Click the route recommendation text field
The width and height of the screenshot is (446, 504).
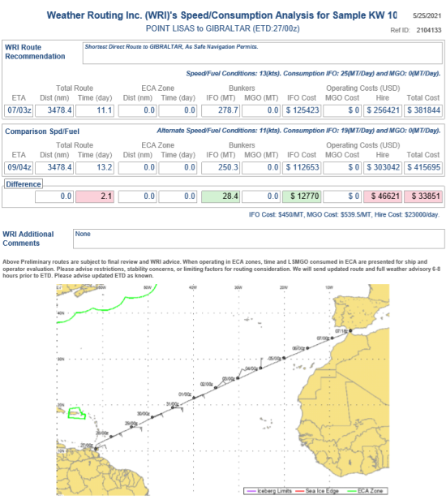[263, 53]
